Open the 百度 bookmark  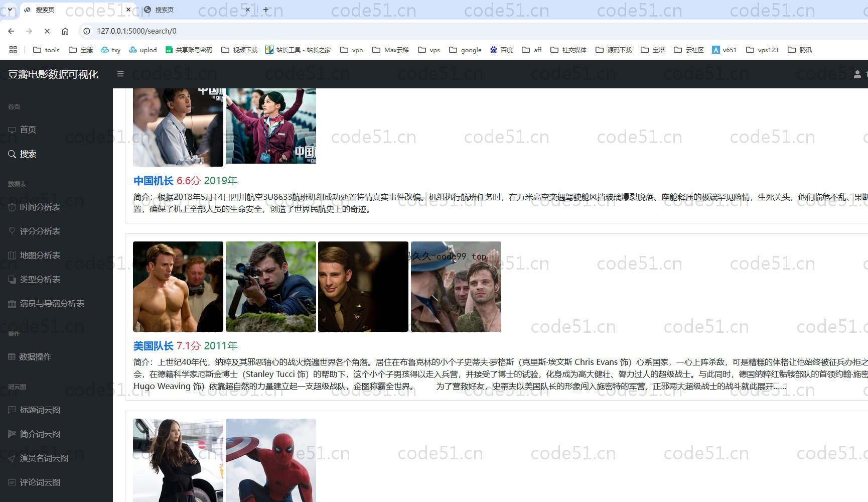click(x=501, y=50)
